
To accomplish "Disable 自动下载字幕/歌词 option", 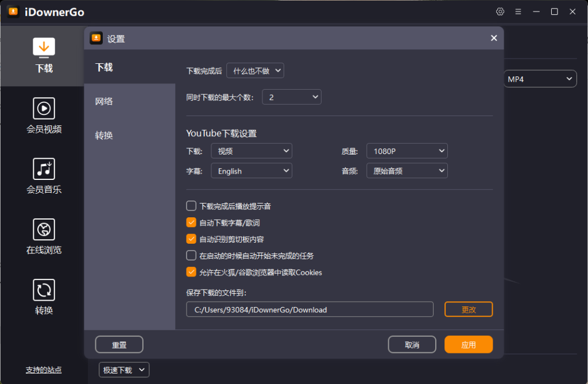I will [x=191, y=222].
